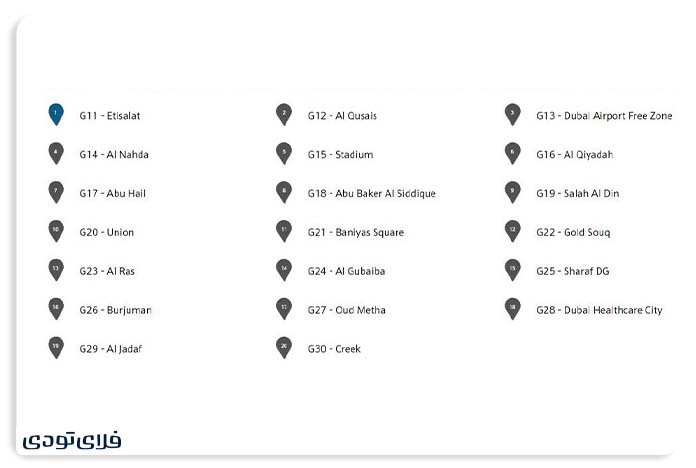The height and width of the screenshot is (468, 696).
Task: Open the G11 - Etisalat station link
Action: [x=110, y=116]
